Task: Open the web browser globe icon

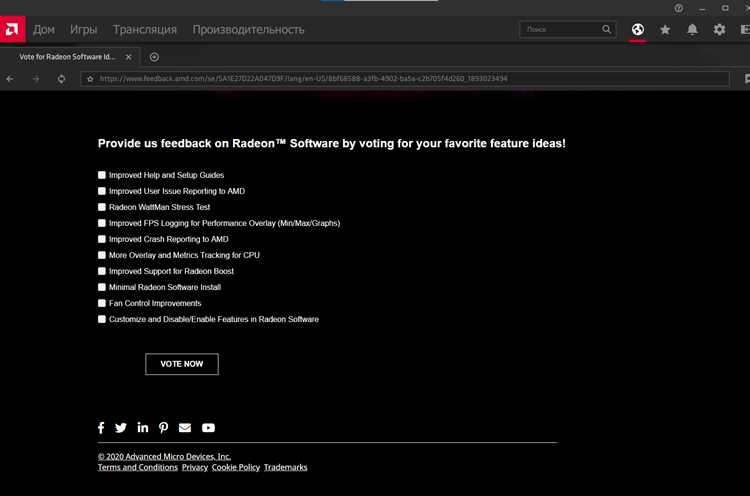Action: point(638,30)
